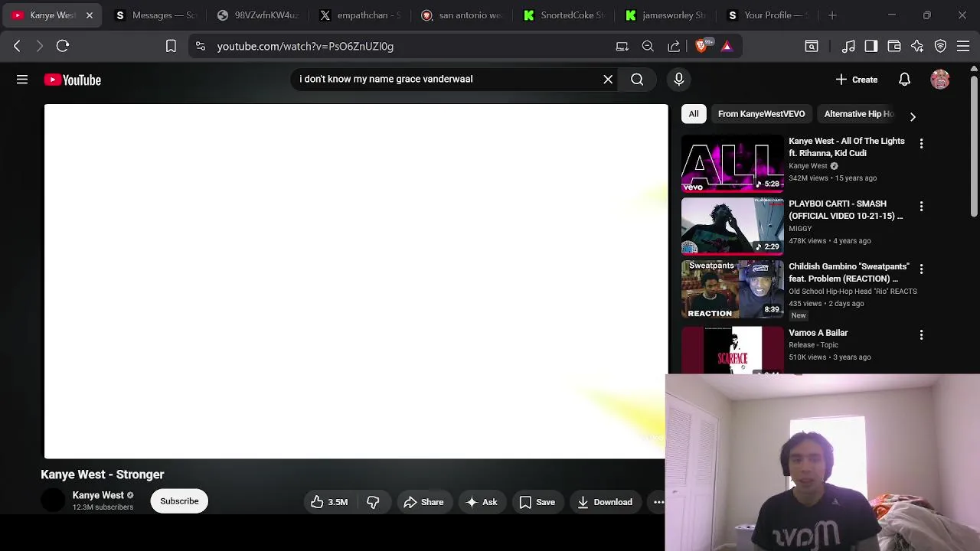Select the All filter chip

click(x=694, y=114)
